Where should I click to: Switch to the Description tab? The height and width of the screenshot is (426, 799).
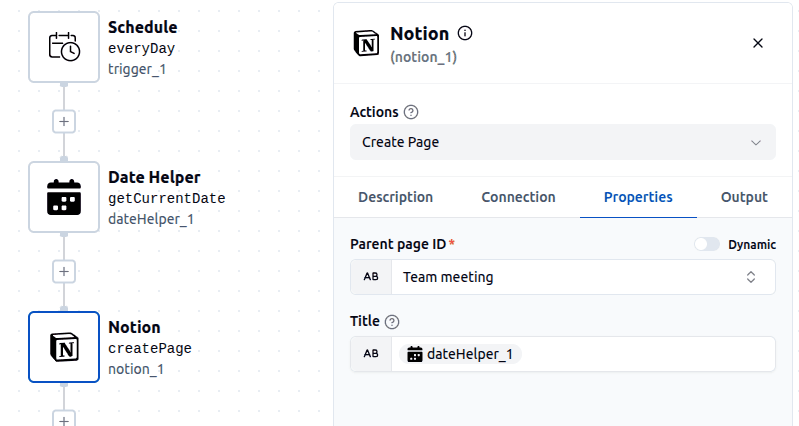pyautogui.click(x=395, y=197)
